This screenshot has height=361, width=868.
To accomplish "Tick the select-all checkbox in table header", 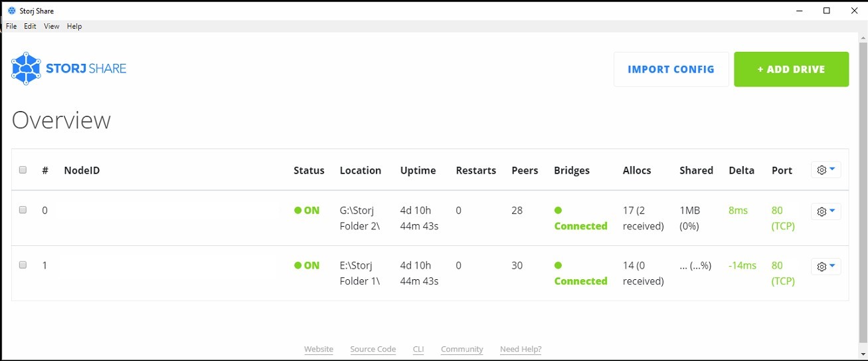I will (x=23, y=170).
